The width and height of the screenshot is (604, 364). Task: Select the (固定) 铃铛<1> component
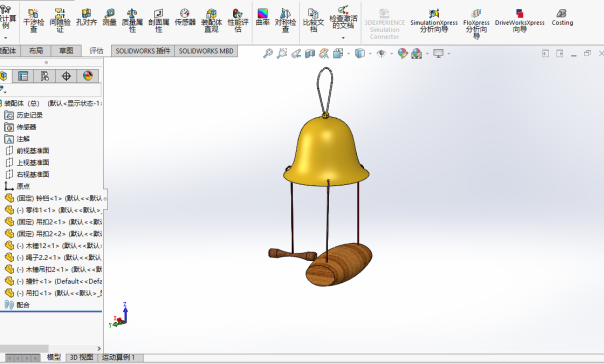coord(54,198)
